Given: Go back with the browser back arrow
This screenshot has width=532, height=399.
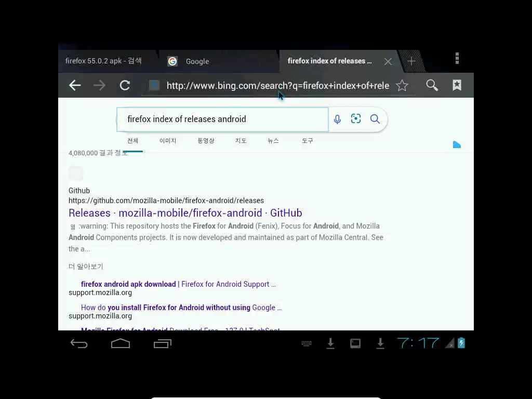Looking at the screenshot, I should click(75, 85).
